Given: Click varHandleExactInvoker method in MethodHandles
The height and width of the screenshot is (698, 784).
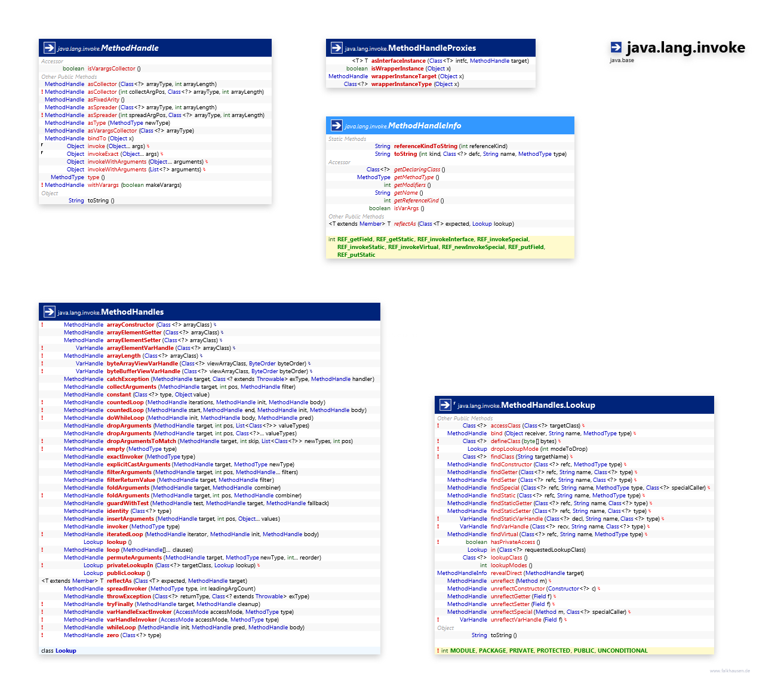Looking at the screenshot, I should pos(139,612).
